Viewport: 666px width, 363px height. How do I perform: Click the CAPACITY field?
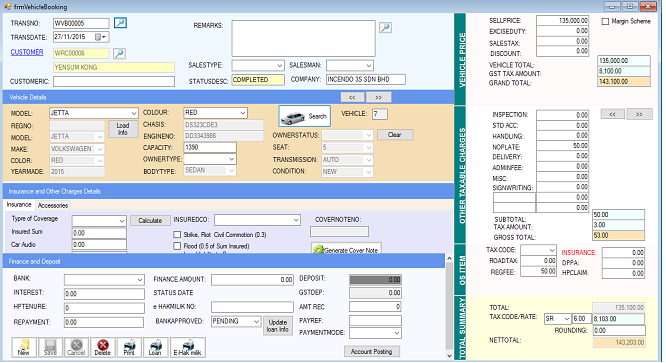(210, 147)
